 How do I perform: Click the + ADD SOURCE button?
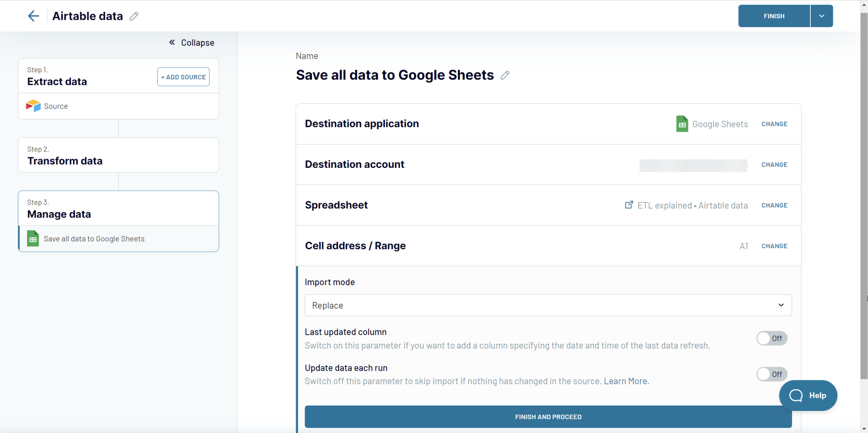(183, 77)
